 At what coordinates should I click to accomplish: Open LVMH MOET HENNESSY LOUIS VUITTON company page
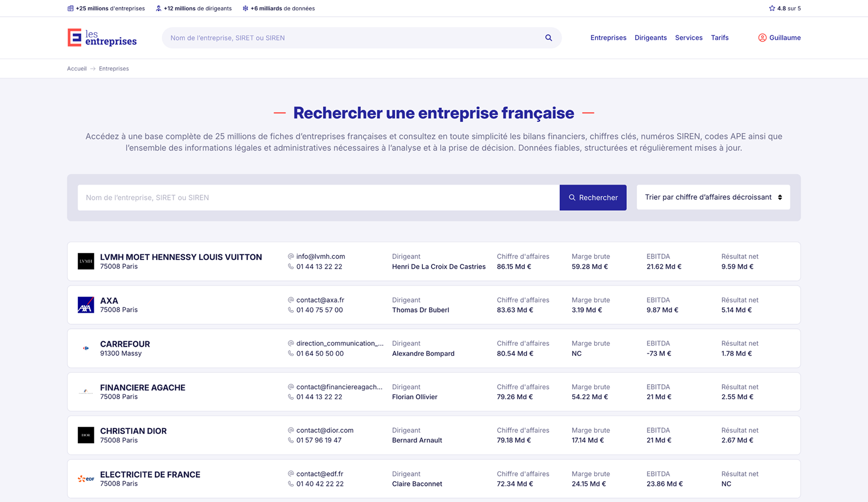point(181,257)
